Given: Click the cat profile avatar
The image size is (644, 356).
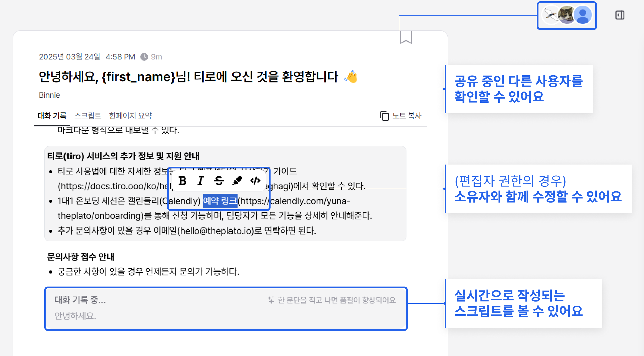Looking at the screenshot, I should (x=566, y=15).
